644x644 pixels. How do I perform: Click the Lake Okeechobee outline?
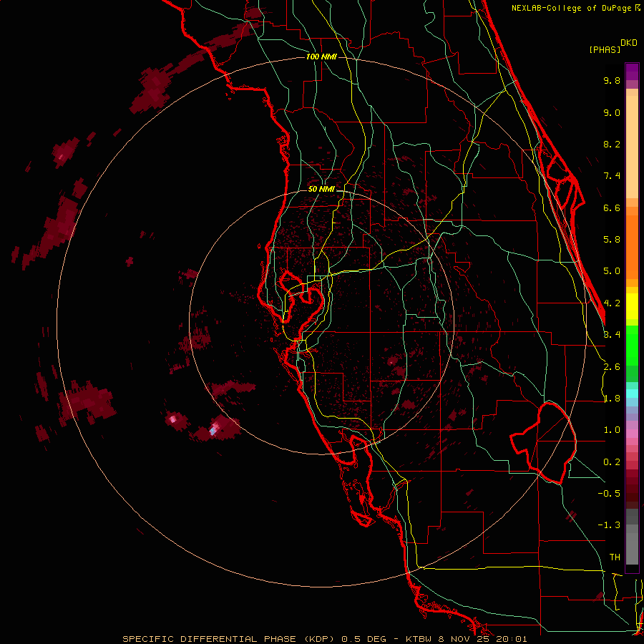pyautogui.click(x=543, y=443)
